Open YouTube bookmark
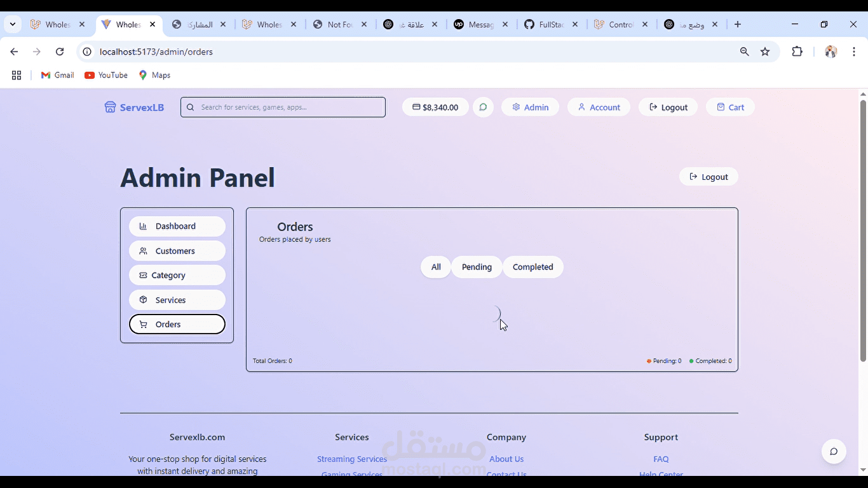This screenshot has height=488, width=868. pyautogui.click(x=106, y=75)
